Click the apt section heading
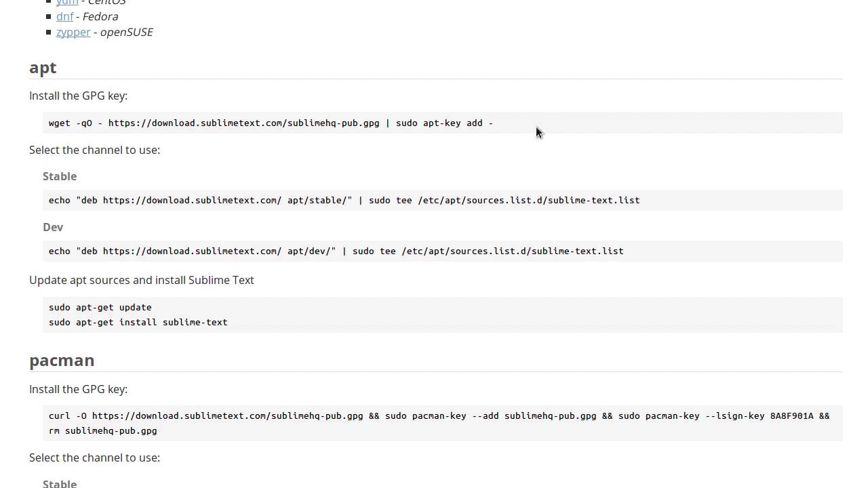 coord(43,68)
